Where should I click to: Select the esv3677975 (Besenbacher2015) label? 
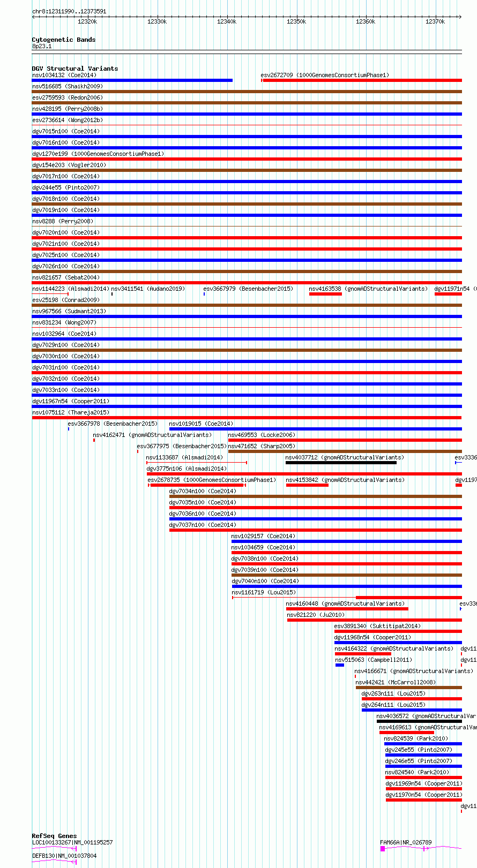pos(182,446)
